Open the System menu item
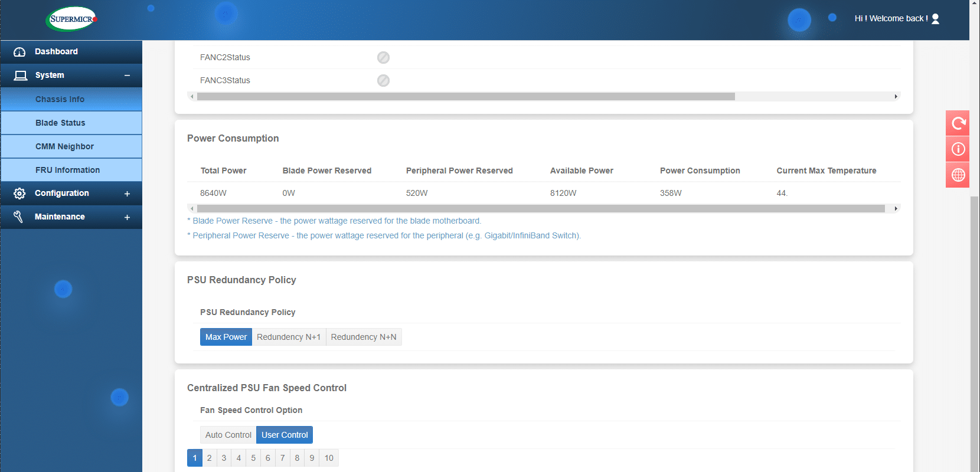The width and height of the screenshot is (980, 472). click(71, 76)
